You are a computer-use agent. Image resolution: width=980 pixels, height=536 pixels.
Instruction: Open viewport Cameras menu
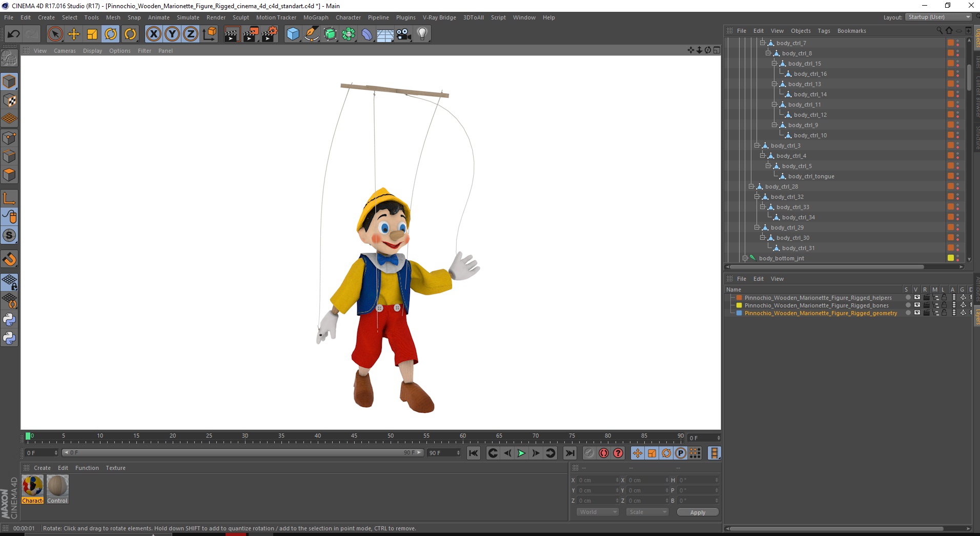pos(65,51)
